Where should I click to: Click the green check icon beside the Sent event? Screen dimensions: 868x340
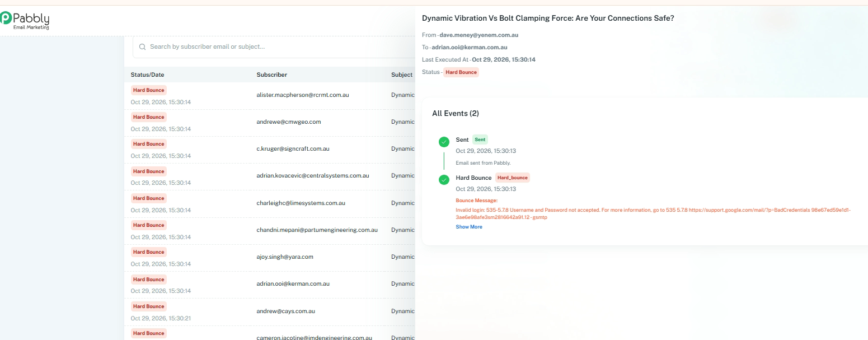(444, 142)
